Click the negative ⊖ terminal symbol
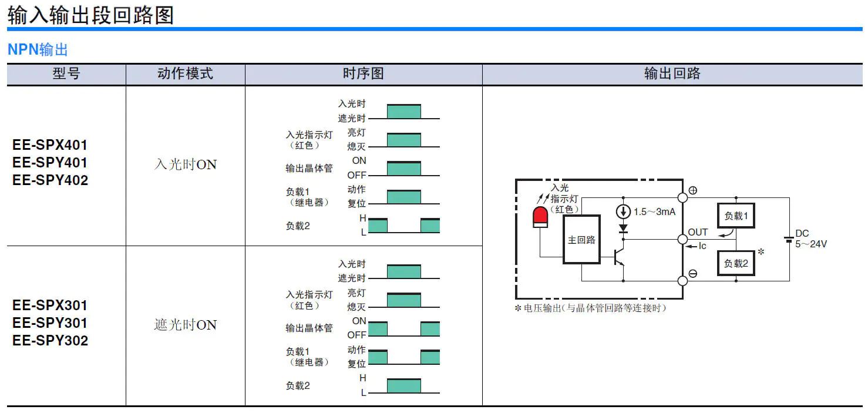 [x=693, y=274]
